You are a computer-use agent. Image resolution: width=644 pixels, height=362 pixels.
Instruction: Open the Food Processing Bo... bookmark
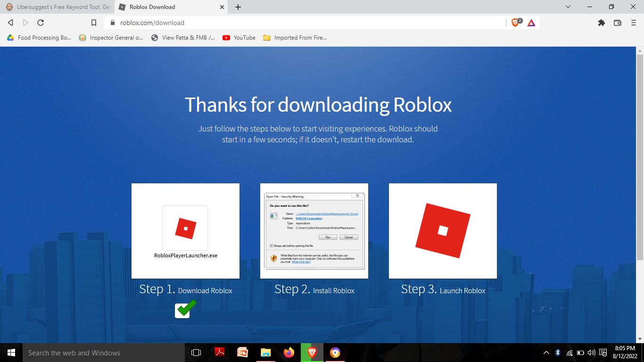[x=39, y=38]
